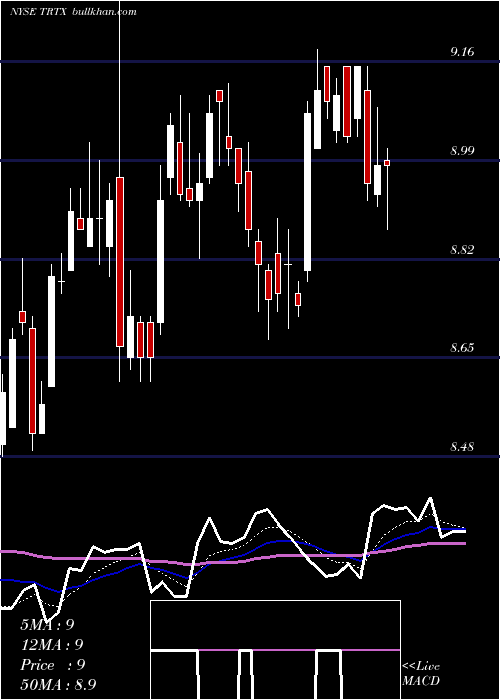
Task: Select the 8.82 price level label
Action: coord(462,250)
